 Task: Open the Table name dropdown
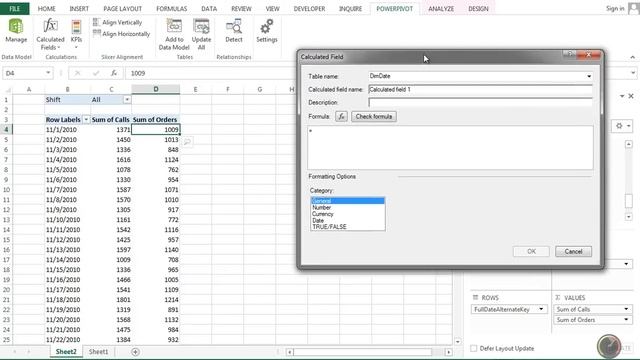click(589, 76)
